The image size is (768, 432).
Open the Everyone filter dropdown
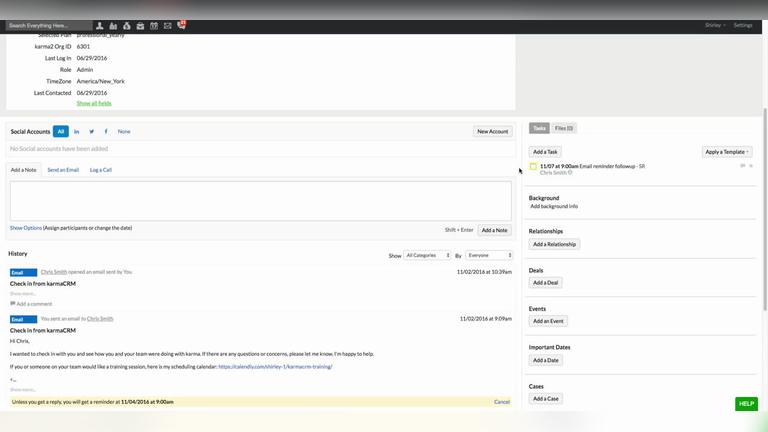tap(489, 255)
